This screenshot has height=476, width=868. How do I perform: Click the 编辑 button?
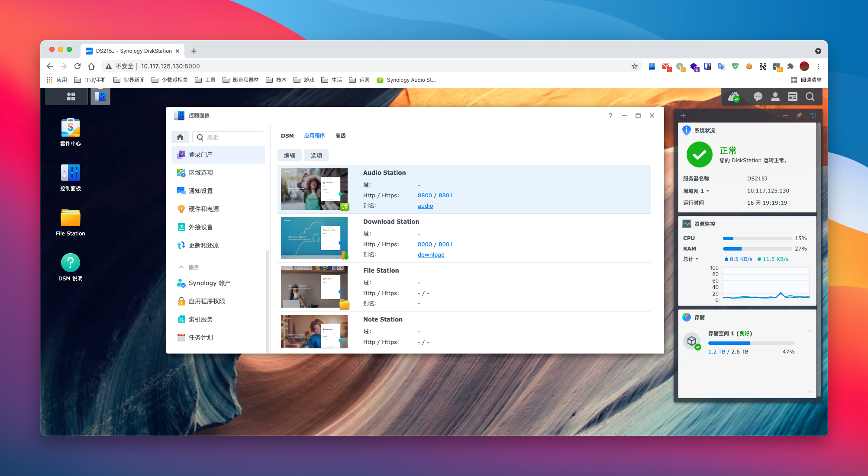tap(289, 155)
